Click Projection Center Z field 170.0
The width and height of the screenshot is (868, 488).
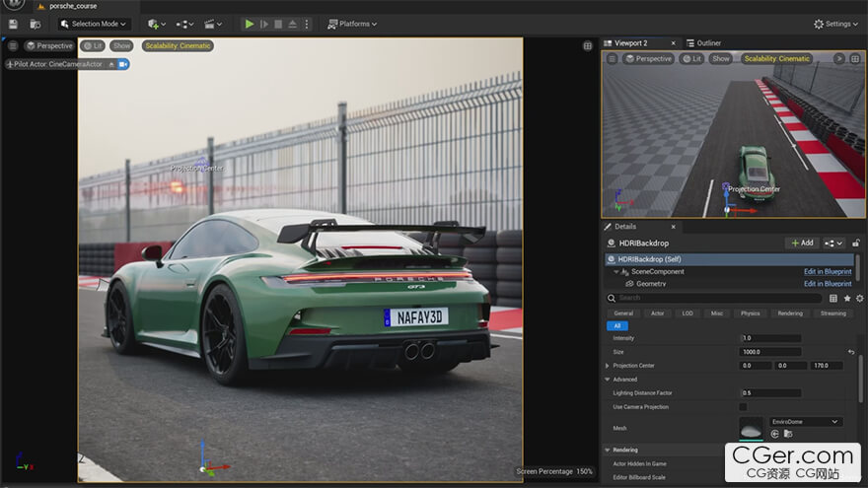tap(827, 366)
